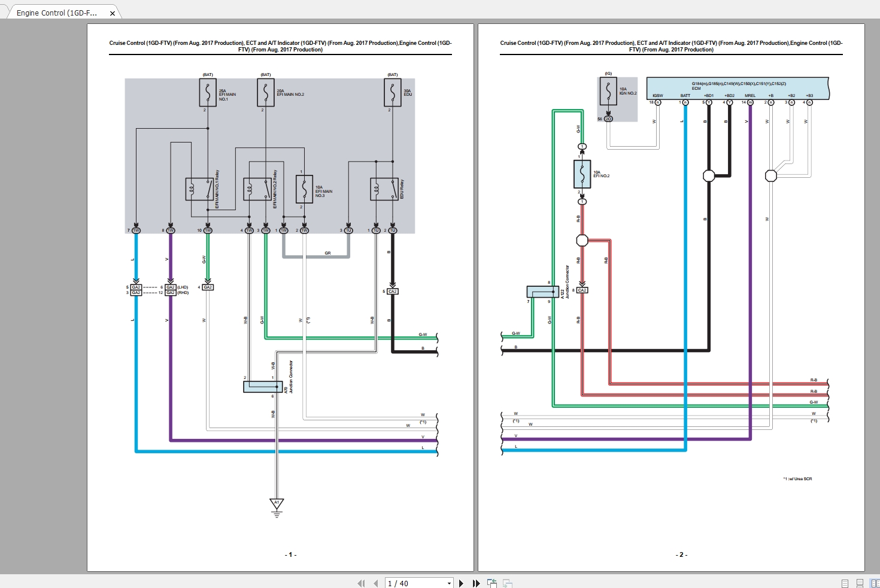Click the (LHD) label near GA2 connector
Screen dimensions: 880x588
(183, 287)
